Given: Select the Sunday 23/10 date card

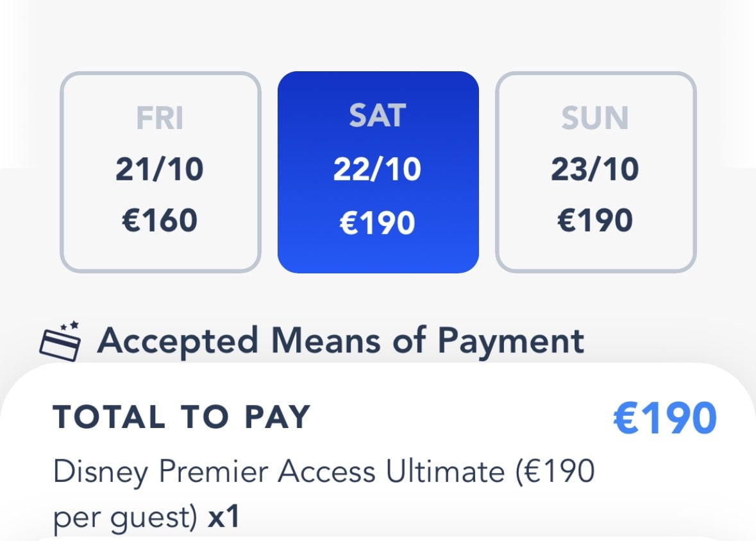Looking at the screenshot, I should pyautogui.click(x=596, y=172).
